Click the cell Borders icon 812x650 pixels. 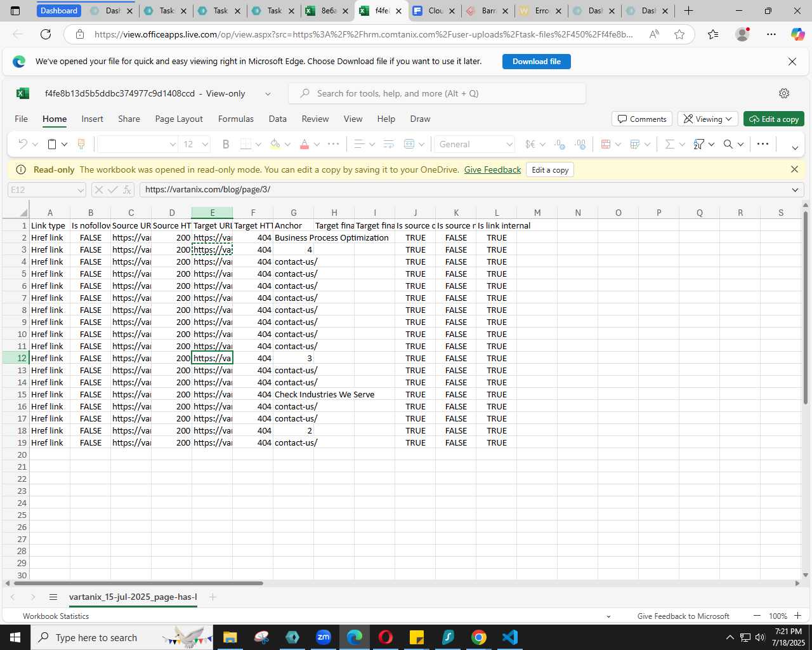[x=246, y=144]
